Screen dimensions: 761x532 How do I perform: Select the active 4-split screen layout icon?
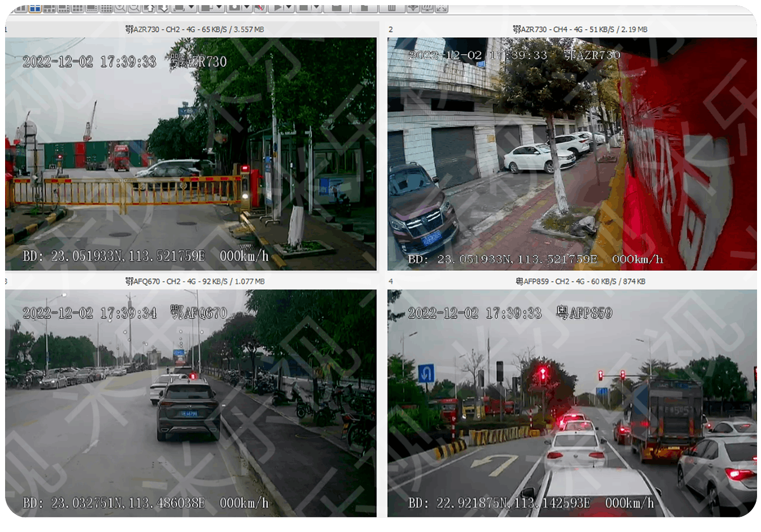(34, 8)
